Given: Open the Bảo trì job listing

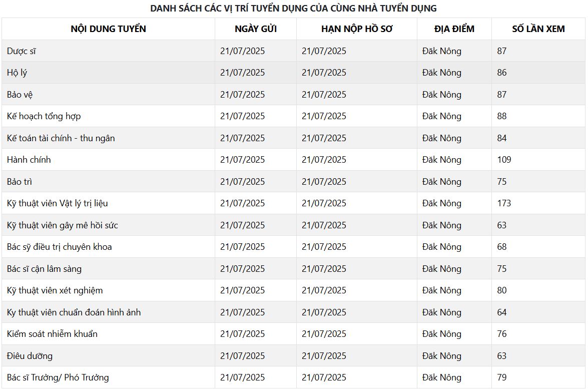Looking at the screenshot, I should pyautogui.click(x=20, y=182).
